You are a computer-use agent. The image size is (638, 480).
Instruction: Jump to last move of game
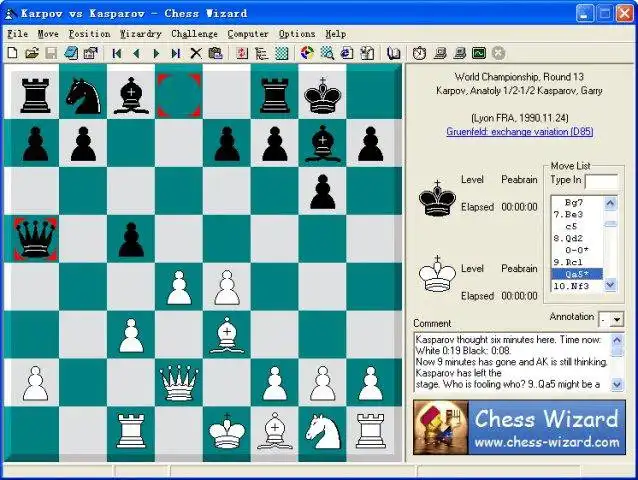point(176,53)
